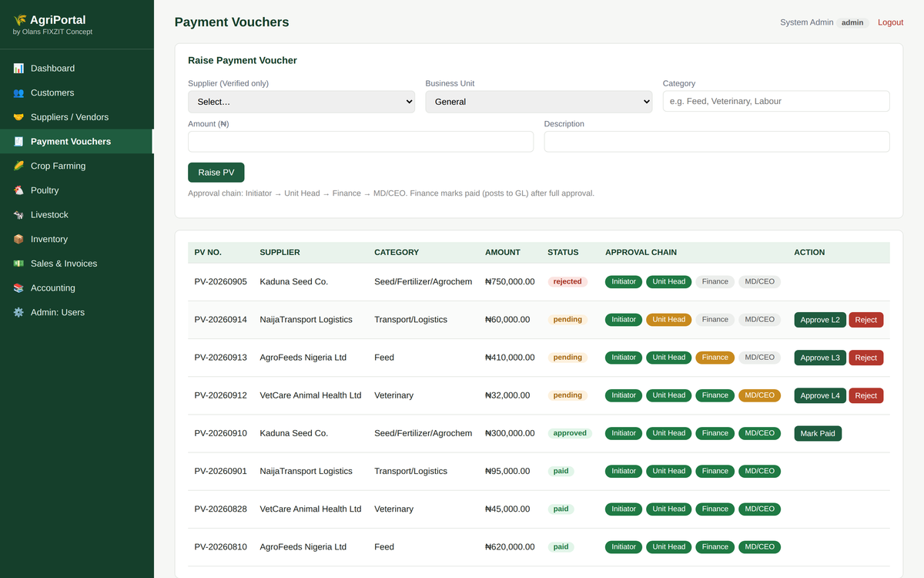Click the Inventory box icon
Image resolution: width=924 pixels, height=578 pixels.
pos(18,240)
